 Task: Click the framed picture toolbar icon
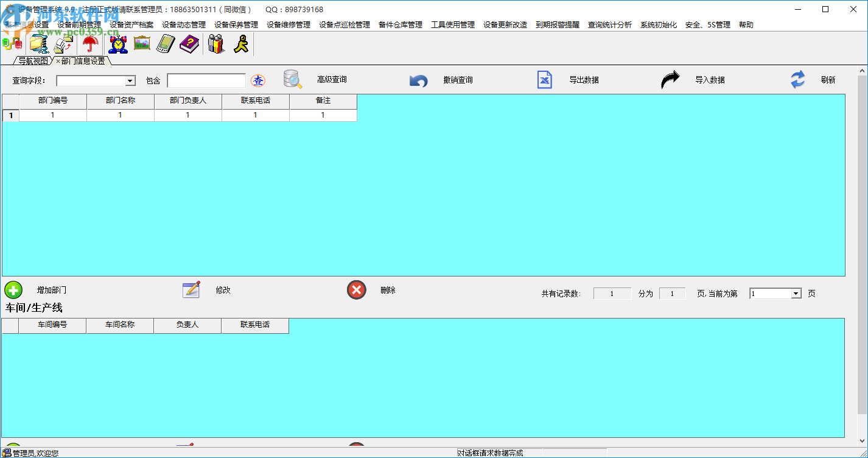coord(142,43)
